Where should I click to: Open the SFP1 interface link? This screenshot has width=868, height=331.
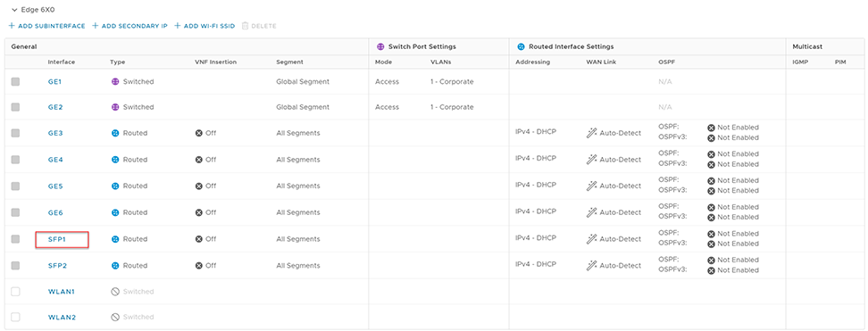click(57, 239)
